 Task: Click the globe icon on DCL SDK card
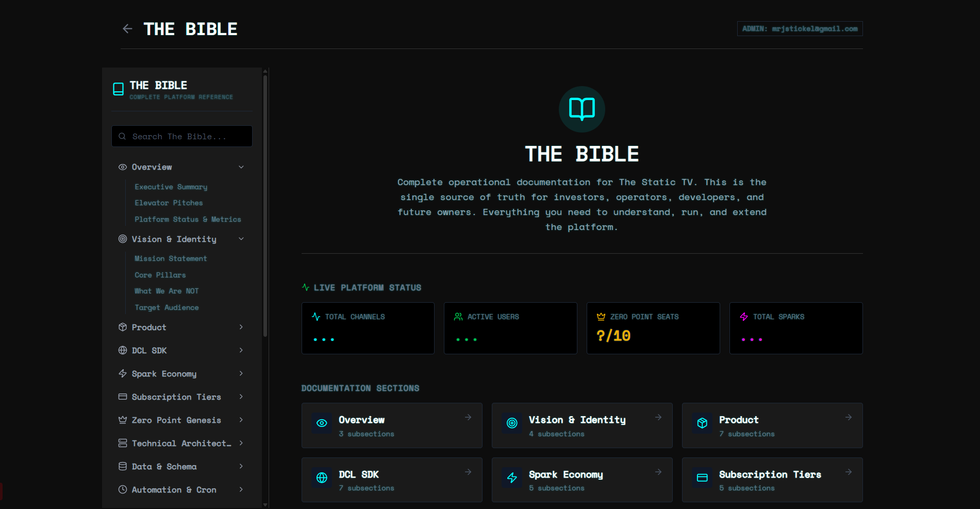click(322, 478)
